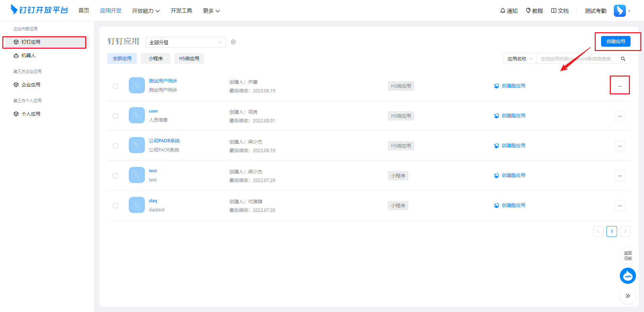The image size is (644, 312).
Task: Open the test app icon
Action: click(x=137, y=175)
